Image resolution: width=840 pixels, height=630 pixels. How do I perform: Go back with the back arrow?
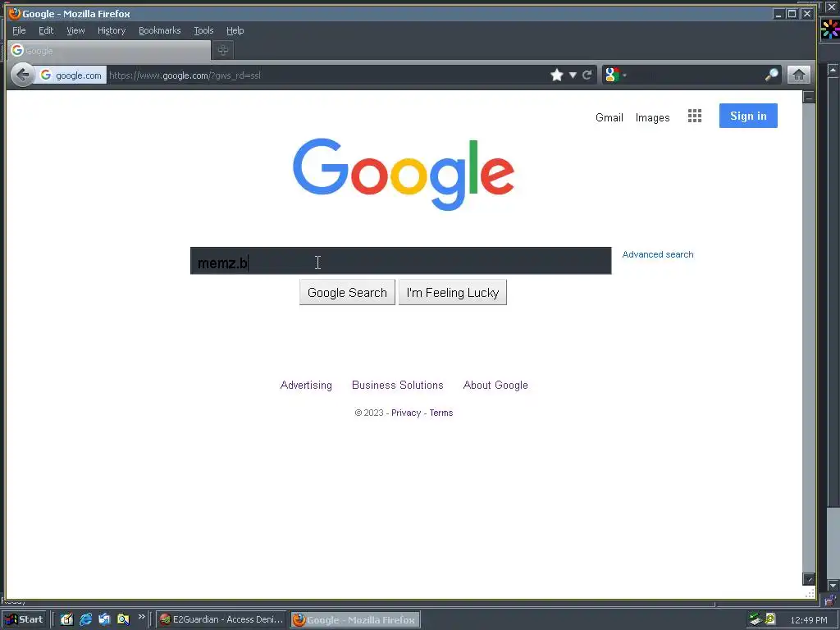pos(22,75)
